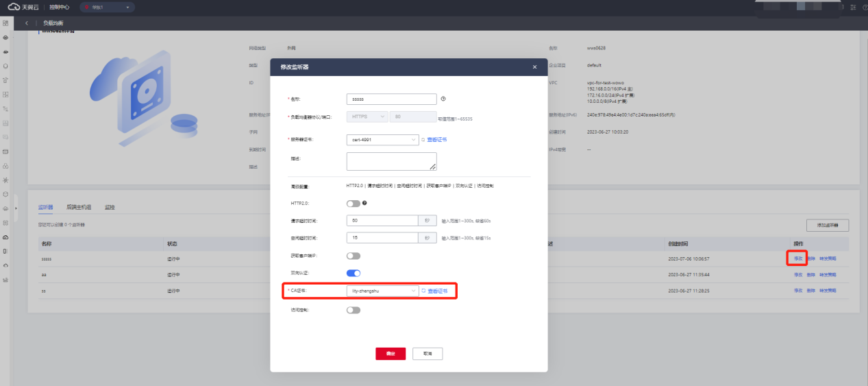Click the HTTP2.0 help question mark icon
Image resolution: width=868 pixels, height=386 pixels.
pyautogui.click(x=364, y=203)
